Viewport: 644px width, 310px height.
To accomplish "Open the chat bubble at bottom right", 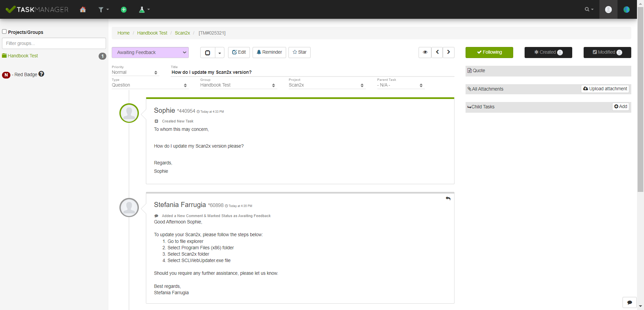I will [x=629, y=302].
